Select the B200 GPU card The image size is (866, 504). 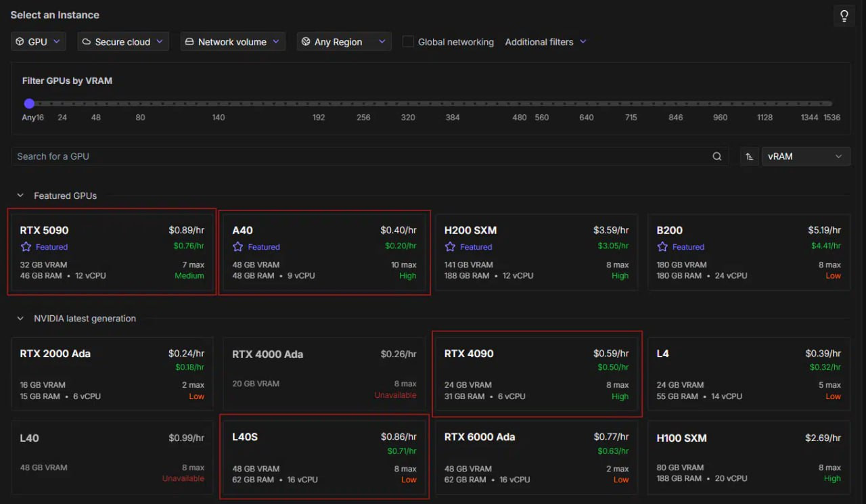coord(749,252)
